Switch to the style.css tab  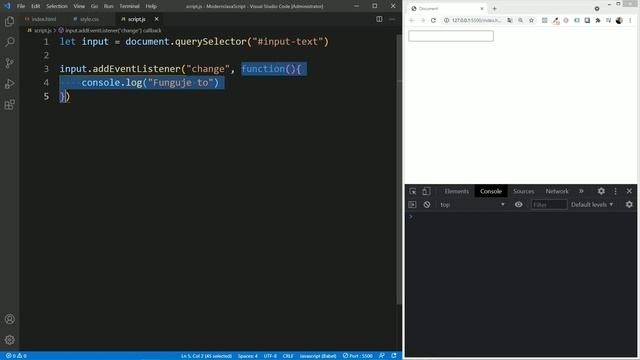(x=87, y=19)
